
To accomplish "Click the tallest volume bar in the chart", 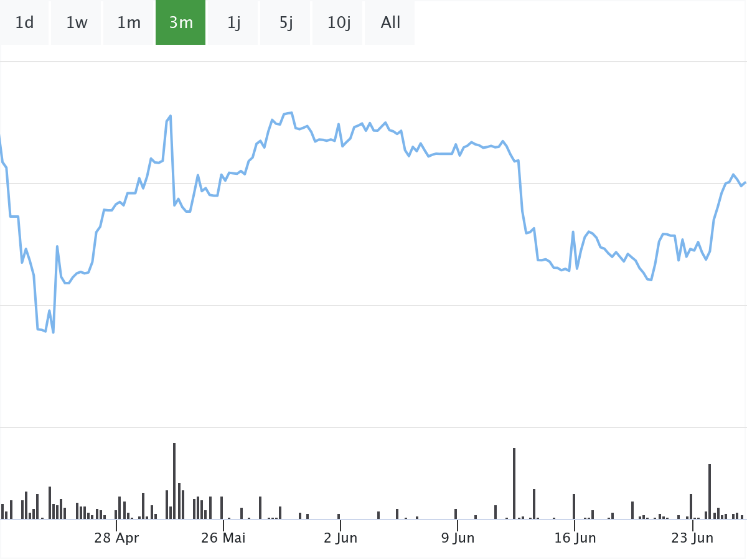I will point(174,480).
